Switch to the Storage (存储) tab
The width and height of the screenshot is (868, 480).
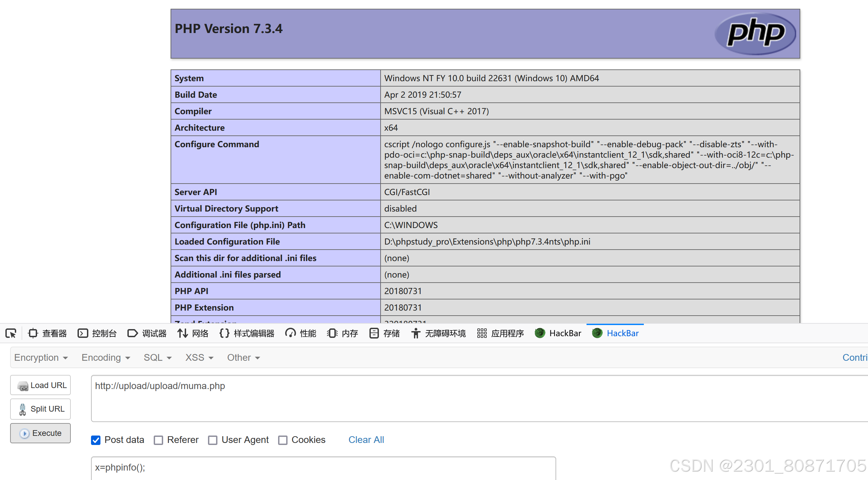(x=385, y=333)
